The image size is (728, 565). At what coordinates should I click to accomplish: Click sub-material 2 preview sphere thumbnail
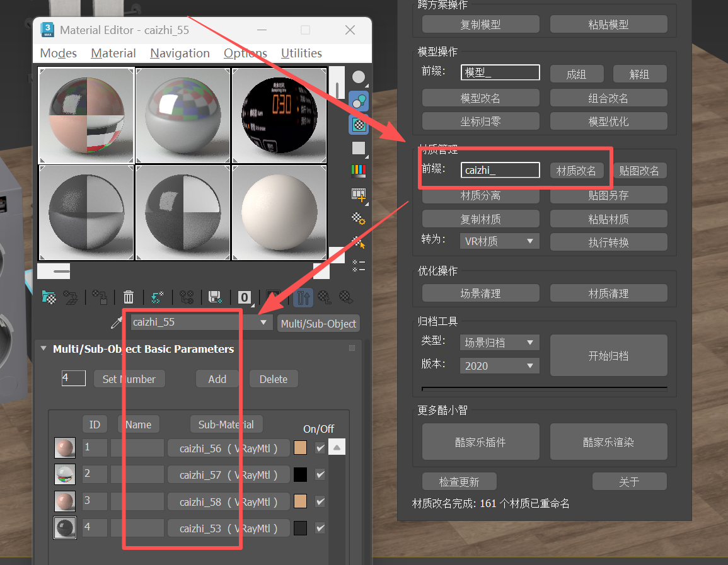click(65, 474)
